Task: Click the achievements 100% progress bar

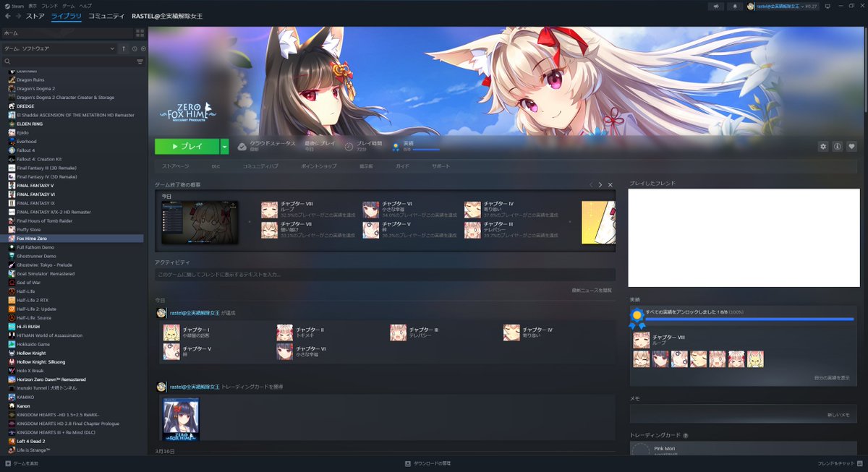Action: pyautogui.click(x=749, y=319)
